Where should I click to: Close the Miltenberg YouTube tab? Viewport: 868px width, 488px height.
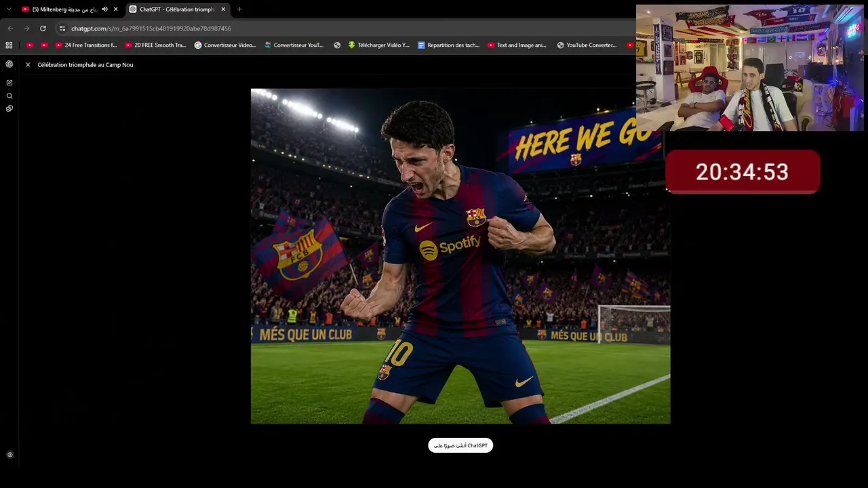pyautogui.click(x=116, y=9)
